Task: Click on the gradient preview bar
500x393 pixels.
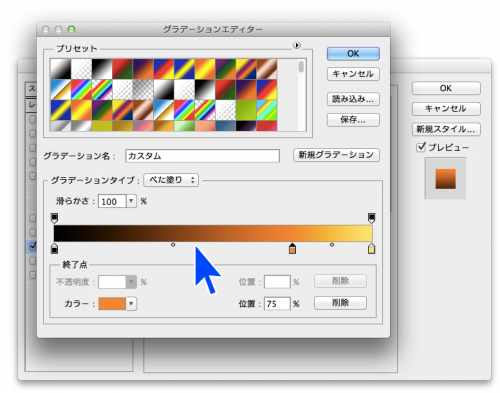Action: (213, 233)
